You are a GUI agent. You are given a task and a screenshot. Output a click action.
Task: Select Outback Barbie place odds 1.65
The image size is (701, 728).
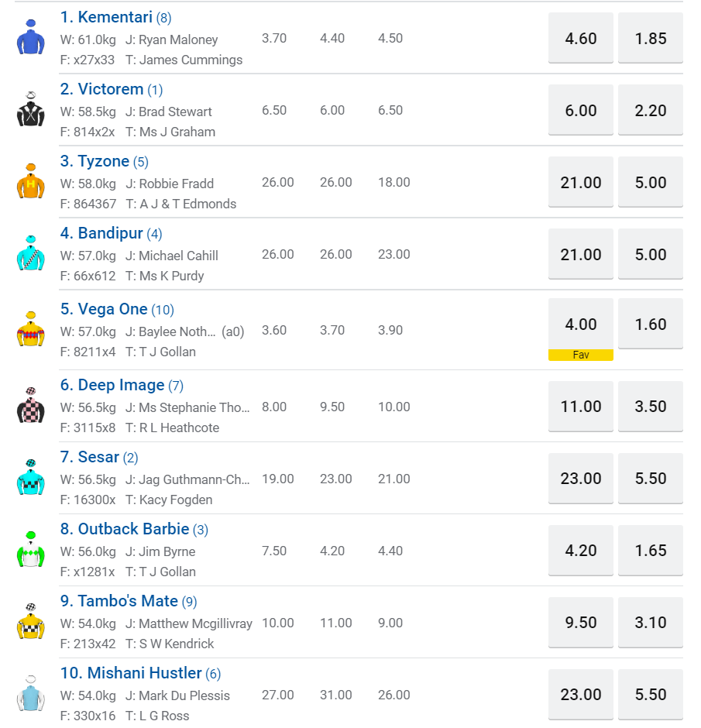(651, 551)
